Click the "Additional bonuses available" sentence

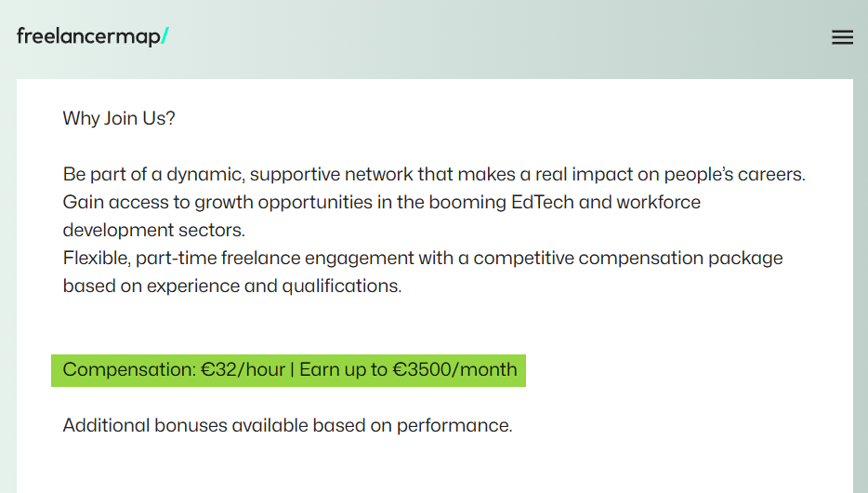click(x=287, y=425)
